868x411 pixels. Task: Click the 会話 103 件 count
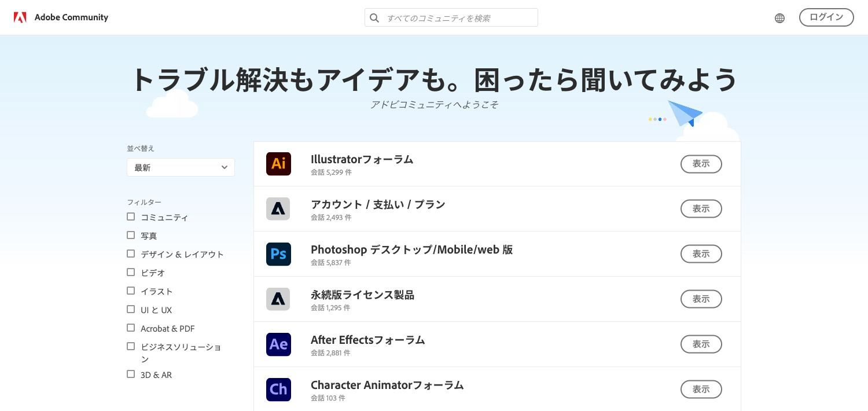tap(328, 398)
